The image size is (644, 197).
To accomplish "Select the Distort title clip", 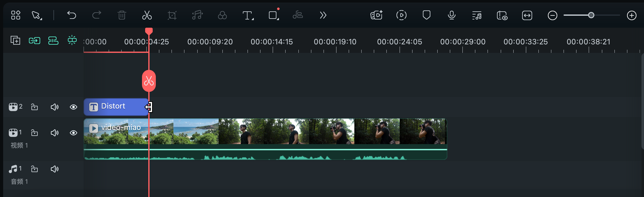I will pyautogui.click(x=116, y=107).
